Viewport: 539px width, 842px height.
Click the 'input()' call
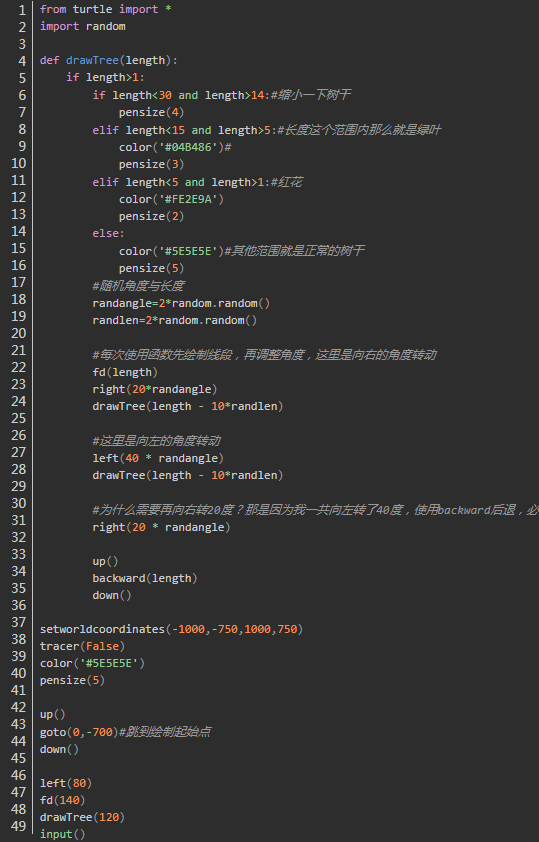63,834
